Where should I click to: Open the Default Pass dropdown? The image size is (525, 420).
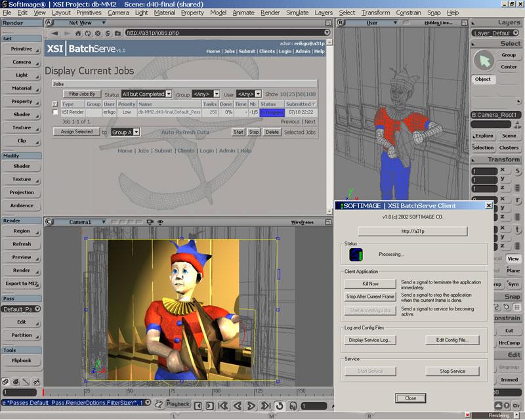click(x=37, y=309)
